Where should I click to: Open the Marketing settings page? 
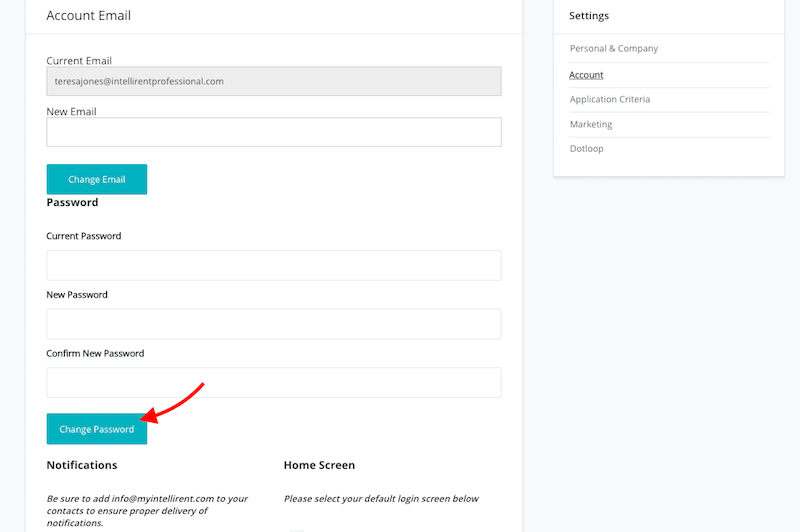point(591,125)
